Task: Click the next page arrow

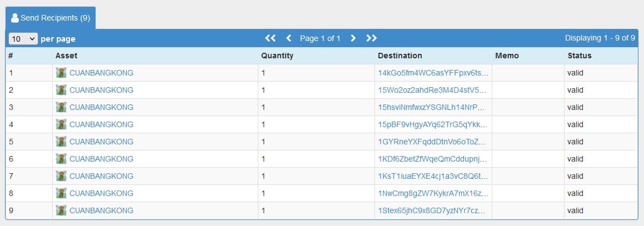Action: 353,38
